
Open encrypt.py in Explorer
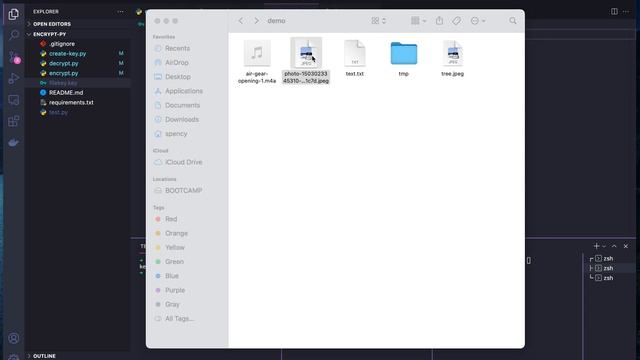click(x=63, y=73)
